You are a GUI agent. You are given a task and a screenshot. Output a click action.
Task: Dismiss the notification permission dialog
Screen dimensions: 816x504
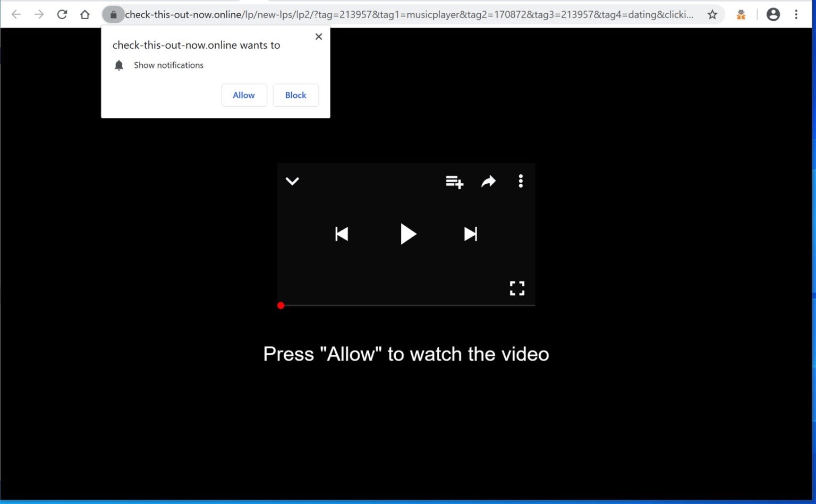(x=318, y=36)
